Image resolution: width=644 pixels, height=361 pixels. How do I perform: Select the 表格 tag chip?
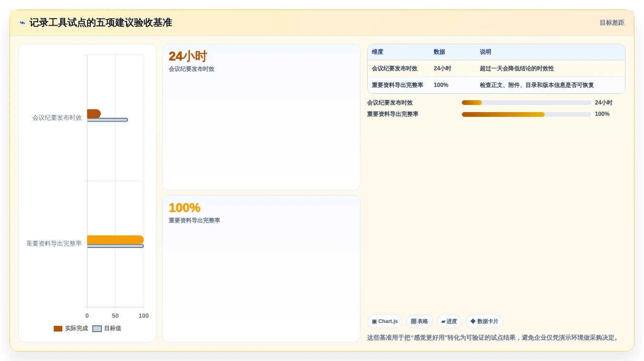[x=420, y=322]
